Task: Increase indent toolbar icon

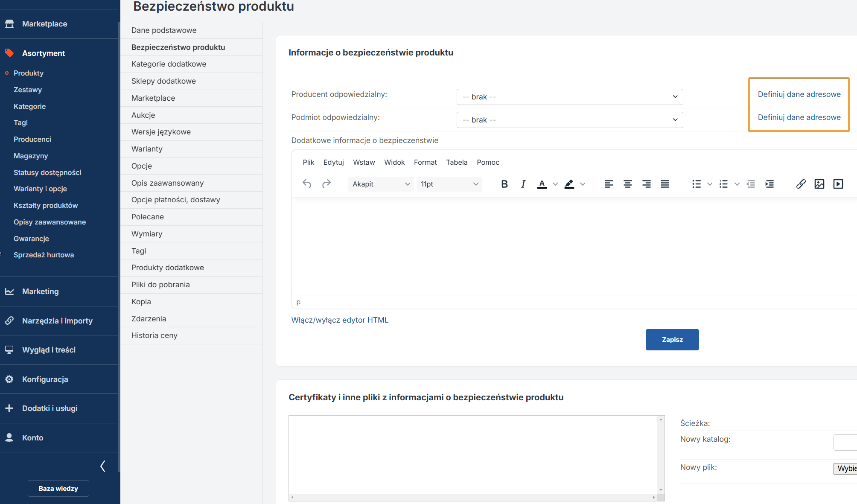Action: point(770,184)
